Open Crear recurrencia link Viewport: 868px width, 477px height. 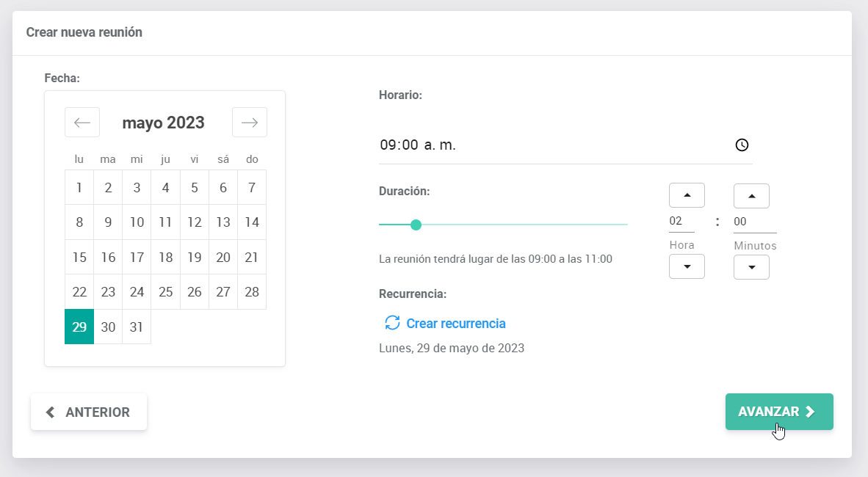[455, 324]
